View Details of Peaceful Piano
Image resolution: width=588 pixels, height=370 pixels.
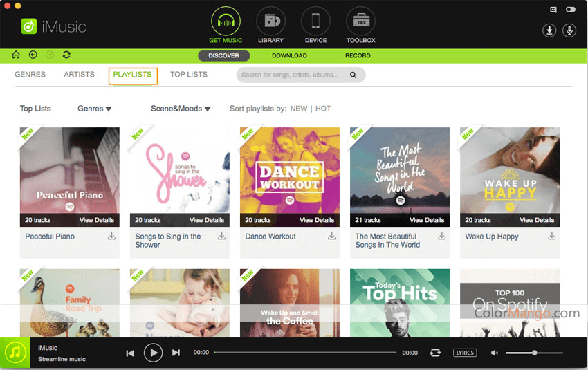pyautogui.click(x=97, y=220)
